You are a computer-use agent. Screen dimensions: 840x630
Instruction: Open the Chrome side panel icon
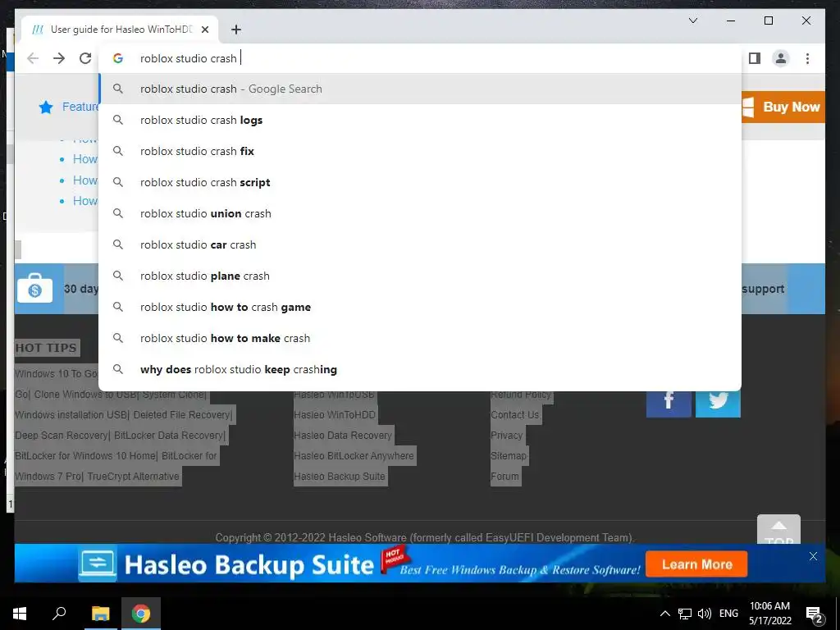click(x=755, y=58)
